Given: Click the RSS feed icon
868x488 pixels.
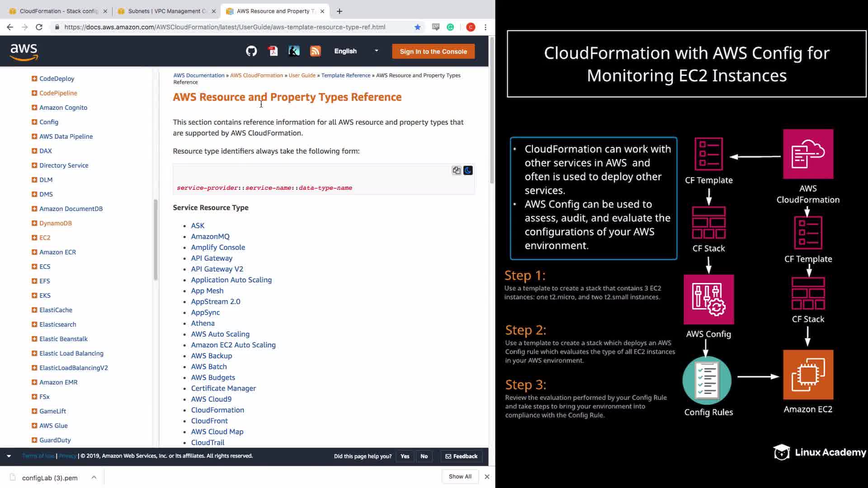Looking at the screenshot, I should (315, 51).
